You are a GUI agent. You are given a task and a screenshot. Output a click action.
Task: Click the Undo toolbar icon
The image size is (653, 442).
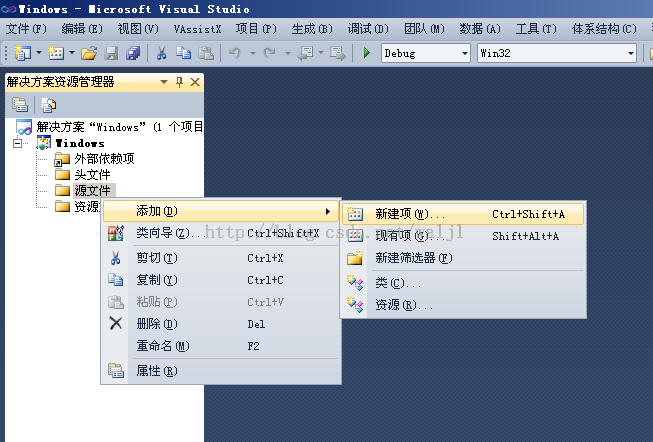[x=234, y=53]
